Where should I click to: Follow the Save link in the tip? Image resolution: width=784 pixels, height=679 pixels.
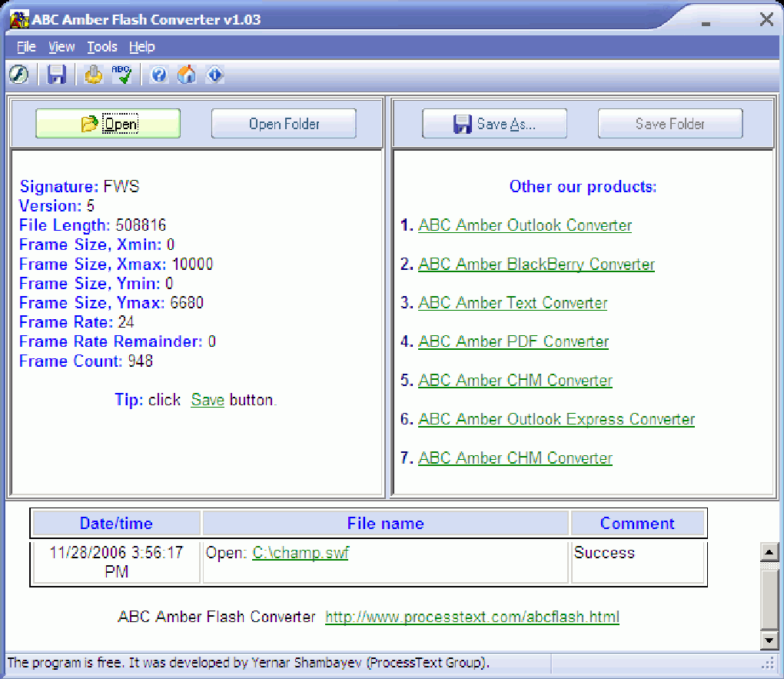point(208,400)
